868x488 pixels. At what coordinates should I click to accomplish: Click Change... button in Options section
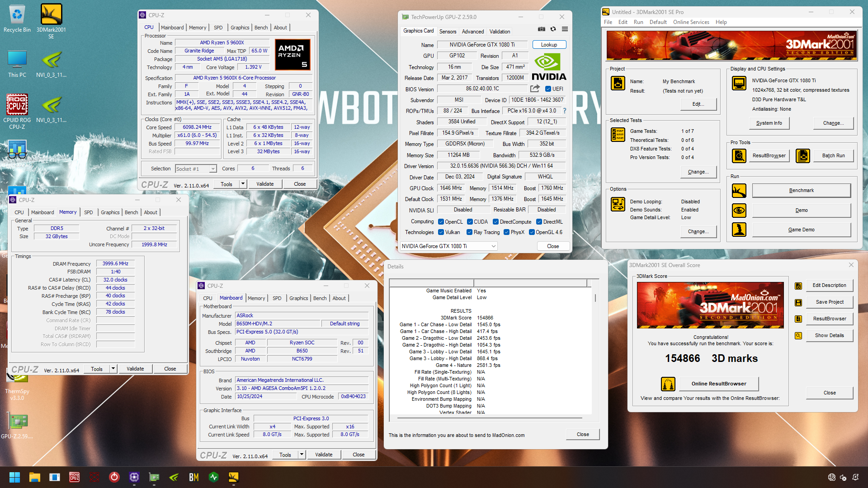coord(698,231)
